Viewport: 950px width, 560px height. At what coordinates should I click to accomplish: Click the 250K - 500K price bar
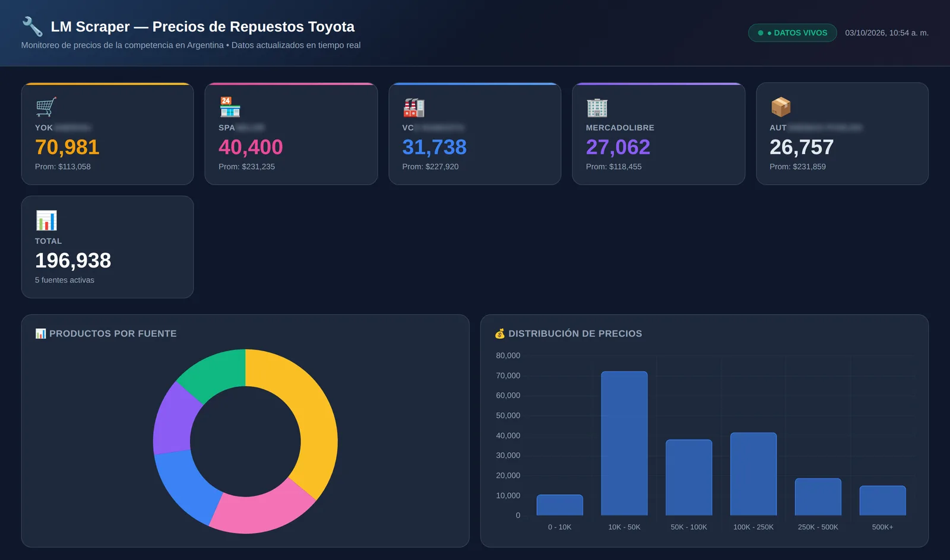click(x=818, y=497)
